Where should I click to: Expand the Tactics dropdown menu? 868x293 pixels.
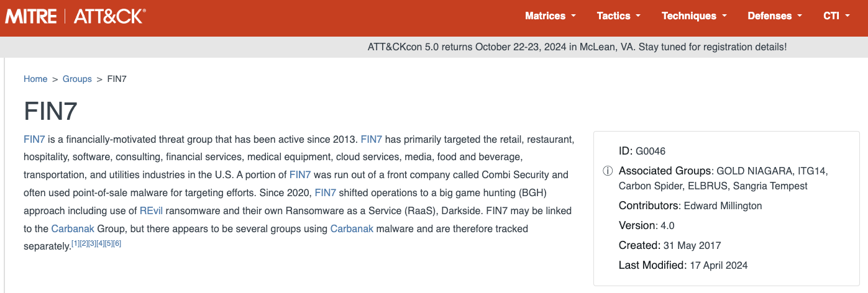point(618,16)
